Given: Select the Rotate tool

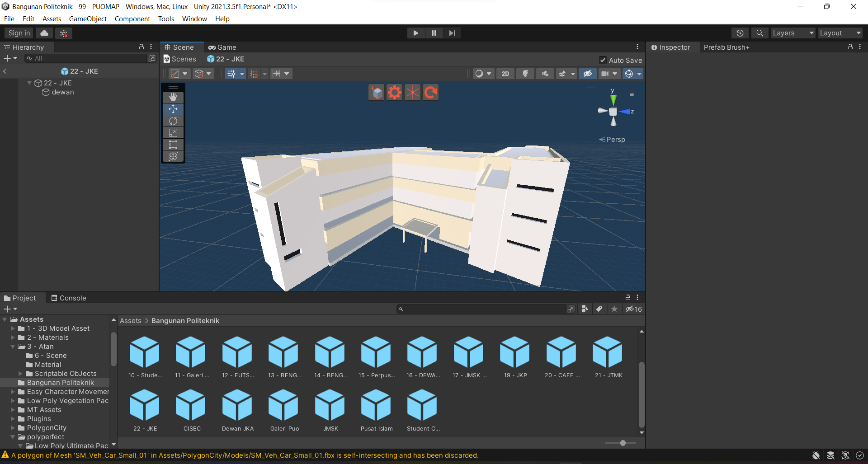Looking at the screenshot, I should coord(173,121).
